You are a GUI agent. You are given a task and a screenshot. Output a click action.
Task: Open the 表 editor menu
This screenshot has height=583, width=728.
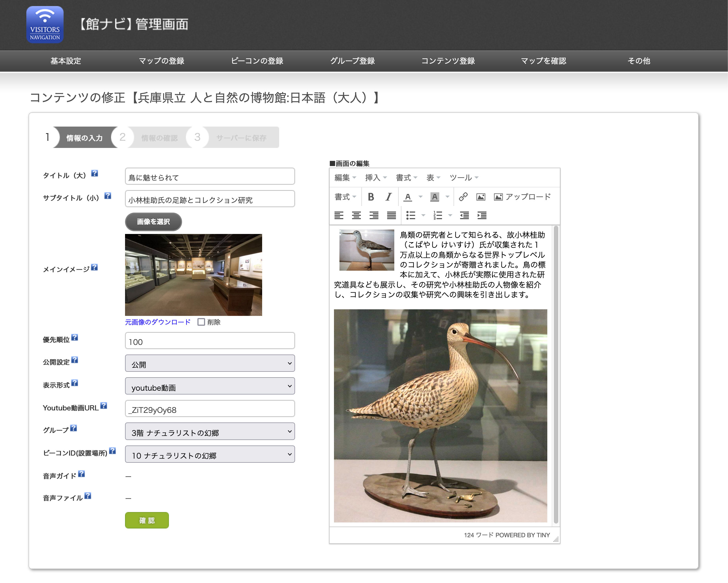tap(433, 178)
